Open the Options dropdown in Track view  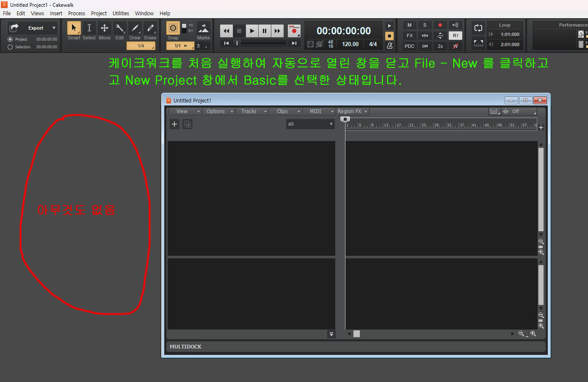coord(219,111)
